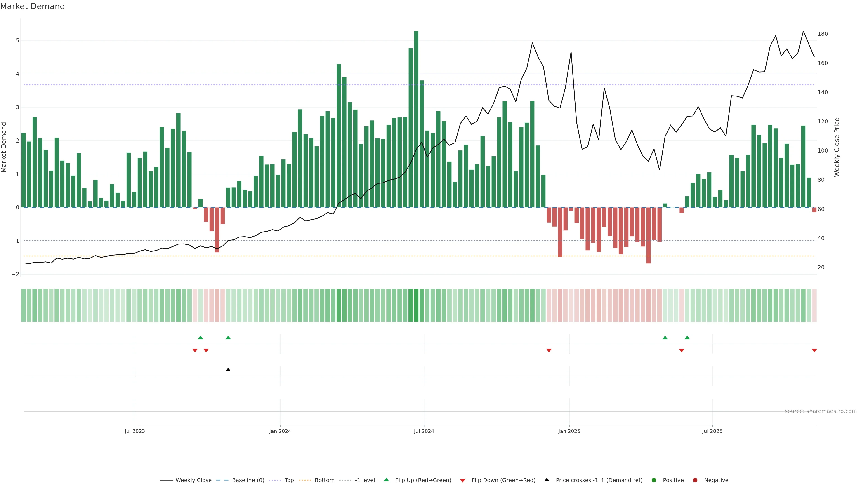The height and width of the screenshot is (488, 868).
Task: Click the source: sharemaestro.com text
Action: [821, 411]
